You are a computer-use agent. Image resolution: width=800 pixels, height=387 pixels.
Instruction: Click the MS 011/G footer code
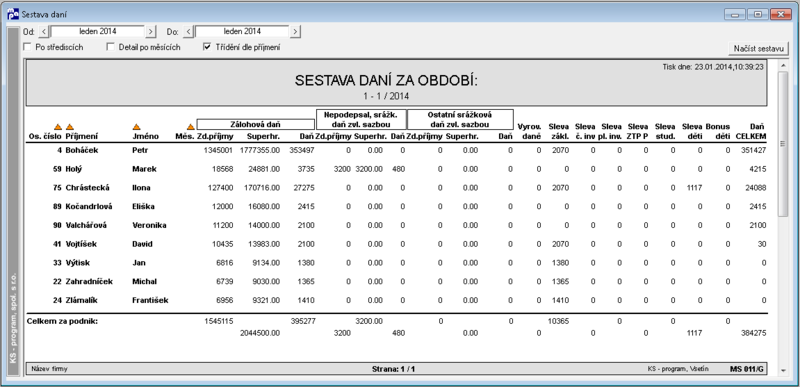(x=747, y=368)
